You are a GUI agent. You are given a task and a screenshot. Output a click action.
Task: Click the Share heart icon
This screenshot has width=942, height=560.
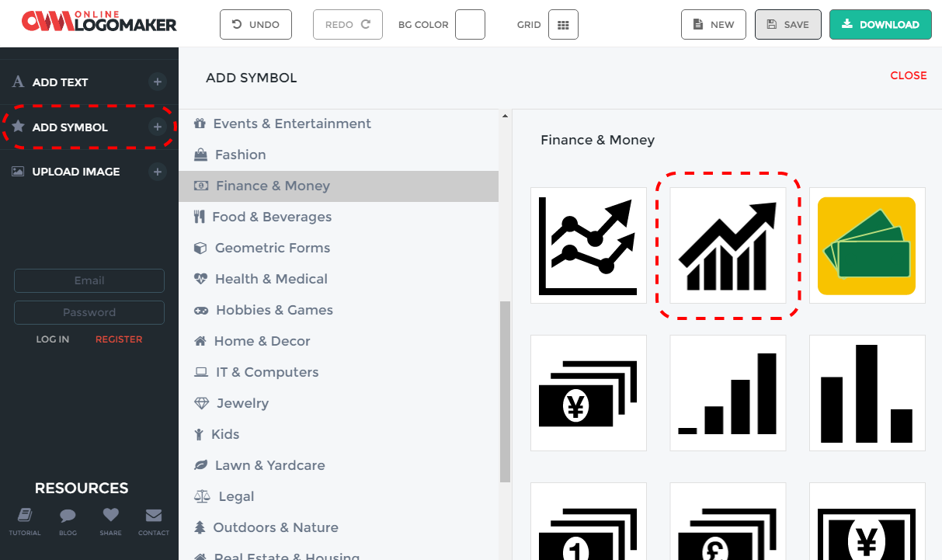tap(110, 516)
